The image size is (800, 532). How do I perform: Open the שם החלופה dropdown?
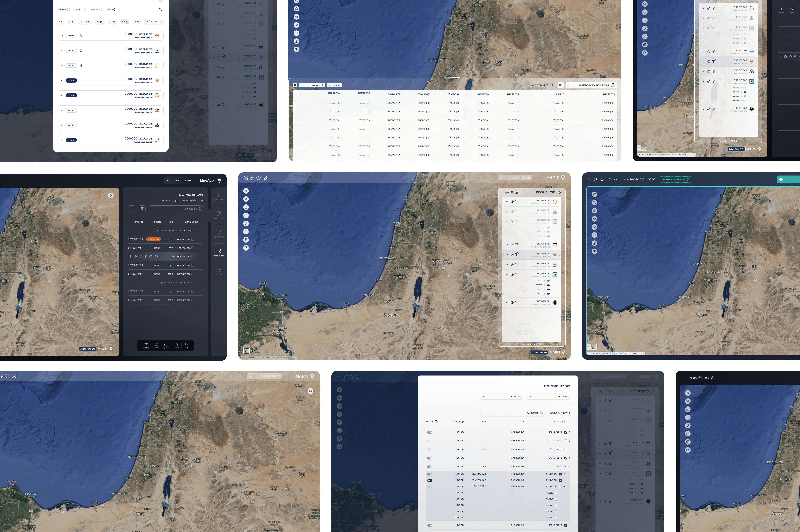point(501,397)
